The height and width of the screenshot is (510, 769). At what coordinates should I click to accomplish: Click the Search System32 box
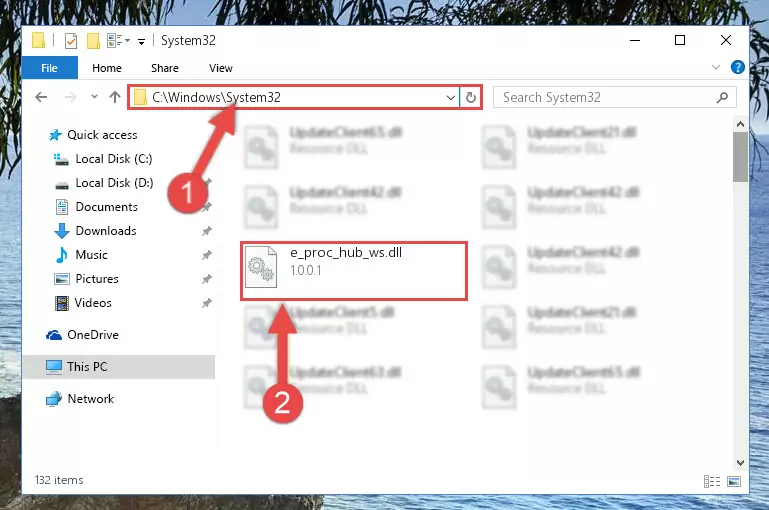(615, 97)
